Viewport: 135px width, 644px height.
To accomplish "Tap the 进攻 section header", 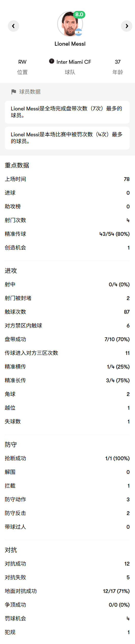I will [11, 271].
